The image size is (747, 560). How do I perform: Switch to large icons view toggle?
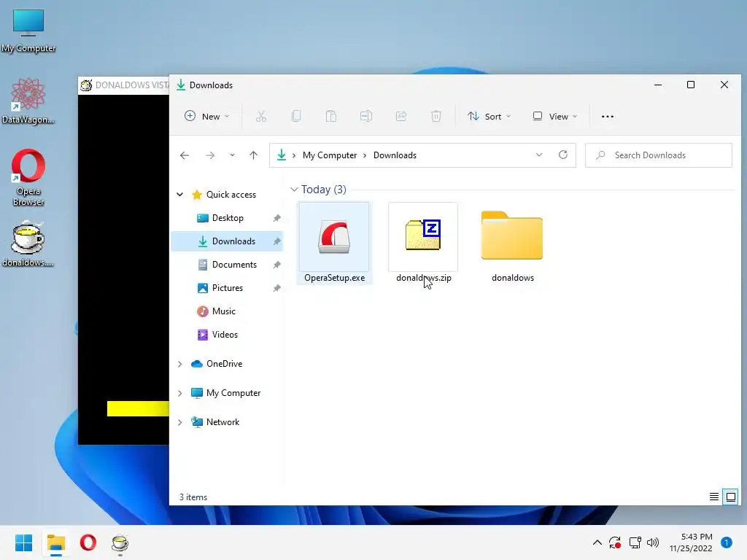point(730,497)
